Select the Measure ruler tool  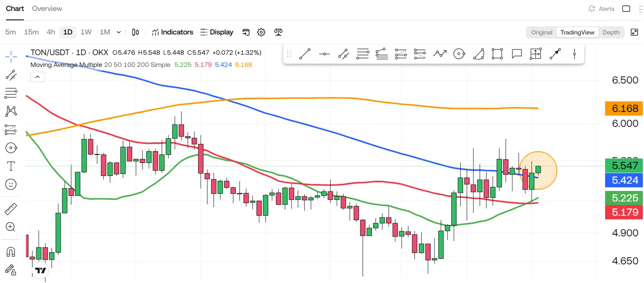coord(11,209)
